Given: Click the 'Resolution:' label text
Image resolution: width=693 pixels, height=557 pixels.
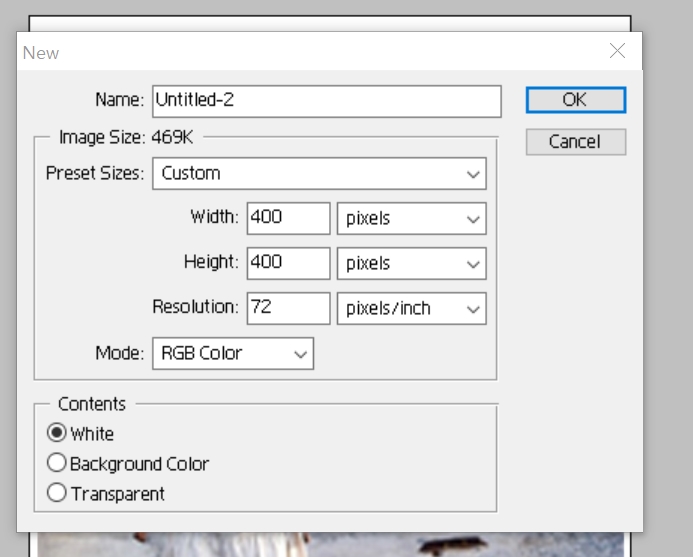Looking at the screenshot, I should [195, 306].
